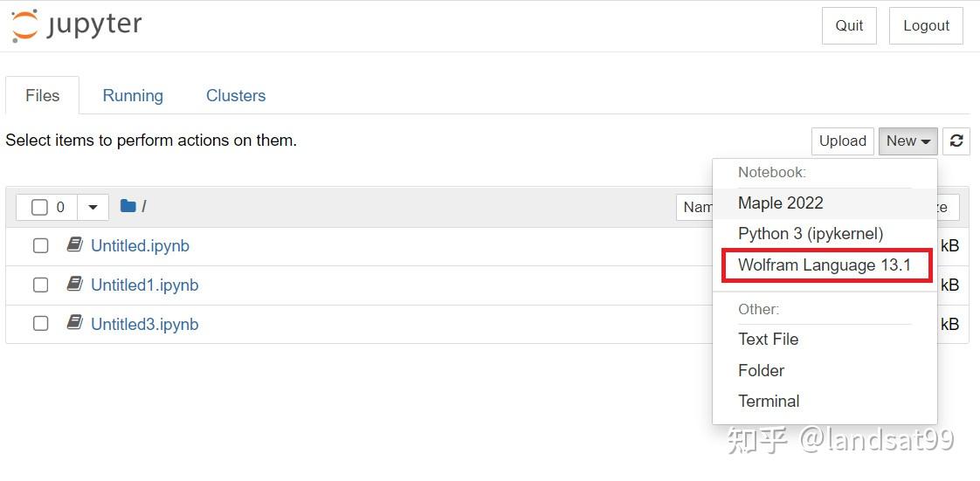Screen dimensions: 980x481
Task: Open the Clusters tab
Action: pyautogui.click(x=236, y=95)
